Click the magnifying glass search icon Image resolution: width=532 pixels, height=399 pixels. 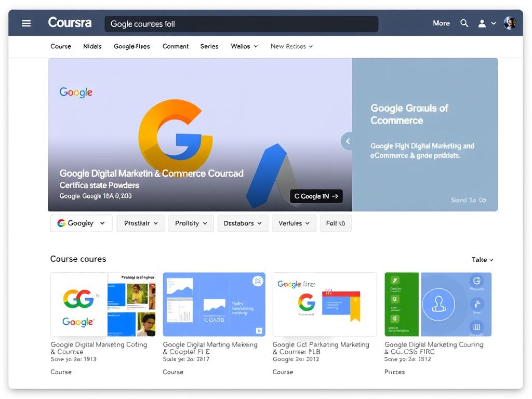click(x=464, y=23)
